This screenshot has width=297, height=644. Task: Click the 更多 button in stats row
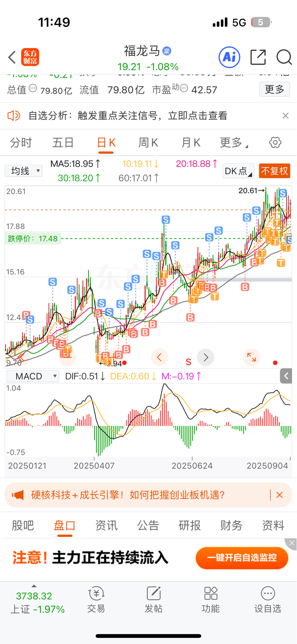275,89
